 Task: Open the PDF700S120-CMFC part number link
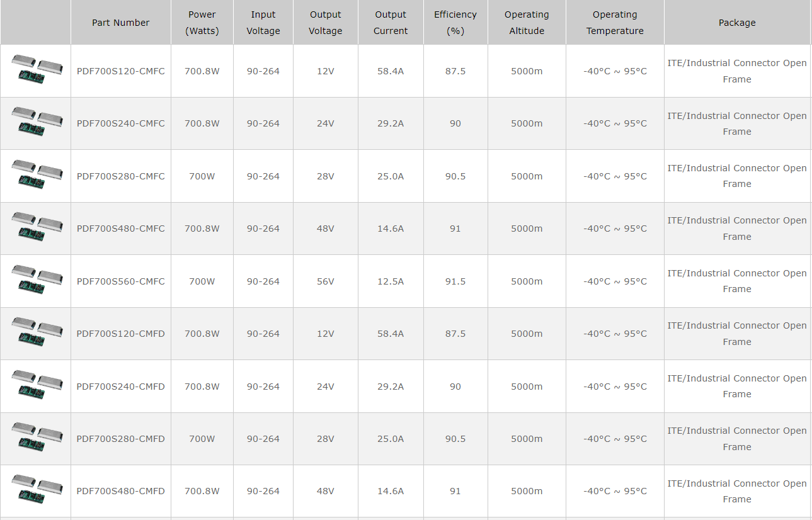pyautogui.click(x=120, y=71)
